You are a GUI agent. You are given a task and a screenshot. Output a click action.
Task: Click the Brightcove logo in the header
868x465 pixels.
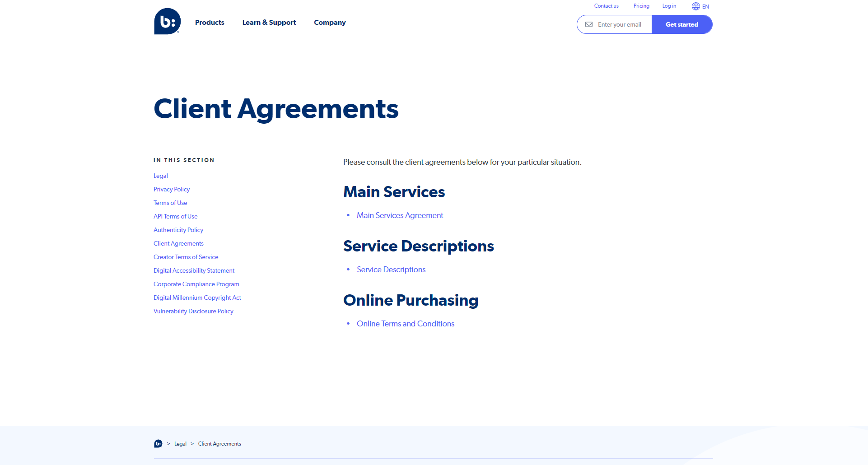pyautogui.click(x=167, y=21)
